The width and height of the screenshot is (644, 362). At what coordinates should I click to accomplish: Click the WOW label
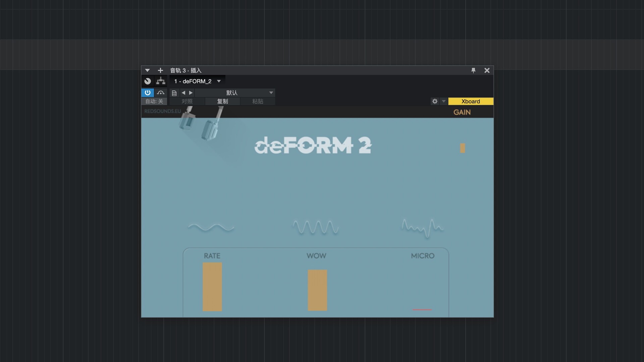pyautogui.click(x=316, y=256)
